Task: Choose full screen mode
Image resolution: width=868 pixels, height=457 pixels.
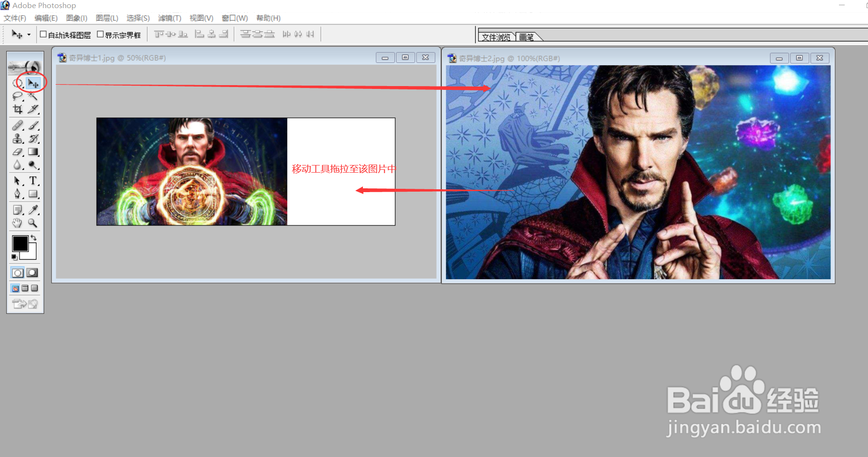Action: (34, 288)
